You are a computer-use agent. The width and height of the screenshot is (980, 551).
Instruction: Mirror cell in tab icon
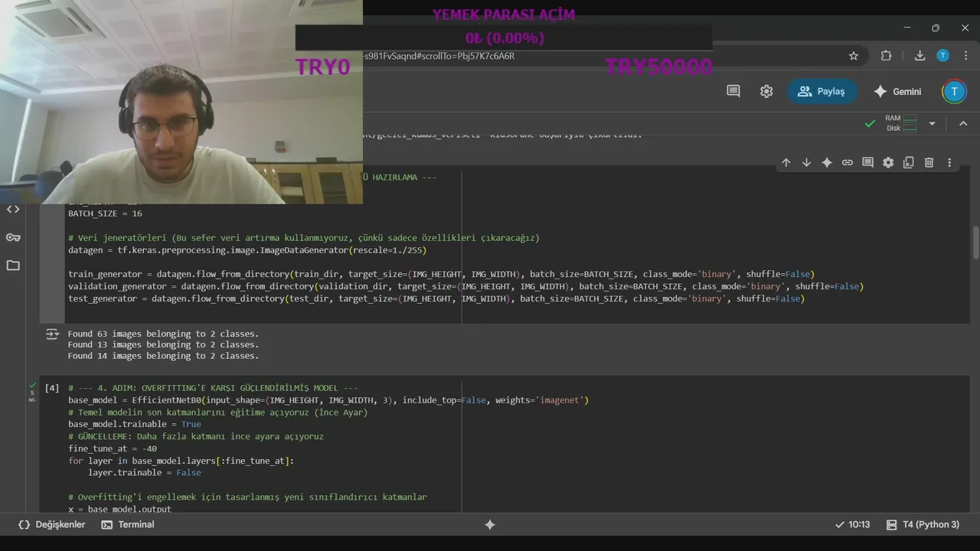click(x=908, y=162)
